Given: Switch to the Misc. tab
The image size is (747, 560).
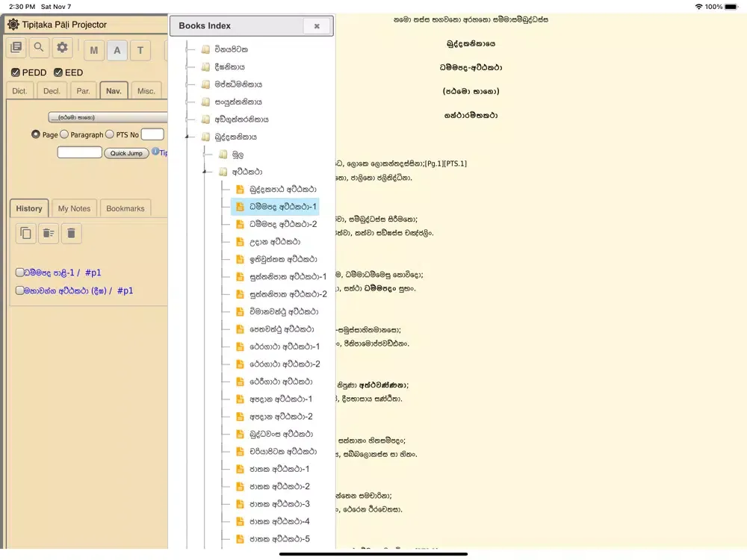Looking at the screenshot, I should pyautogui.click(x=146, y=90).
